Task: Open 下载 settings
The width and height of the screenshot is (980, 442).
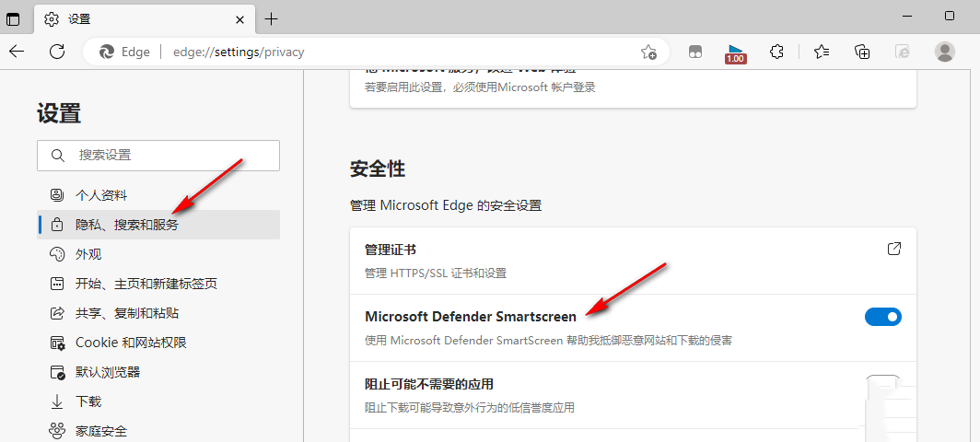Action: click(x=158, y=401)
